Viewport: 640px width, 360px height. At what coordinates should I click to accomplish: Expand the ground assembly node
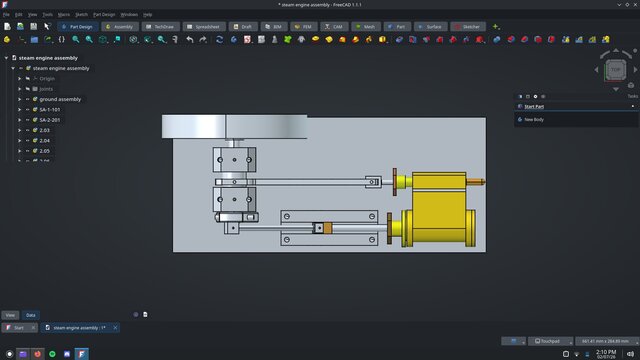[x=19, y=99]
